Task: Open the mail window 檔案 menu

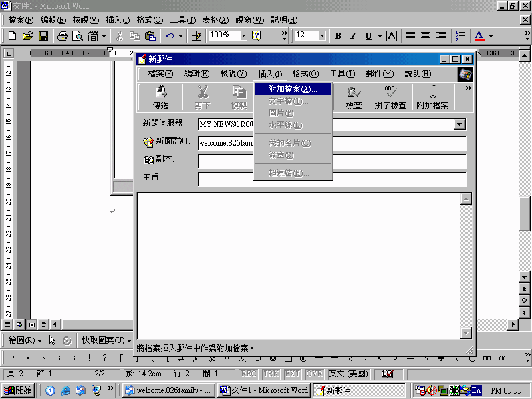Action: [x=160, y=74]
